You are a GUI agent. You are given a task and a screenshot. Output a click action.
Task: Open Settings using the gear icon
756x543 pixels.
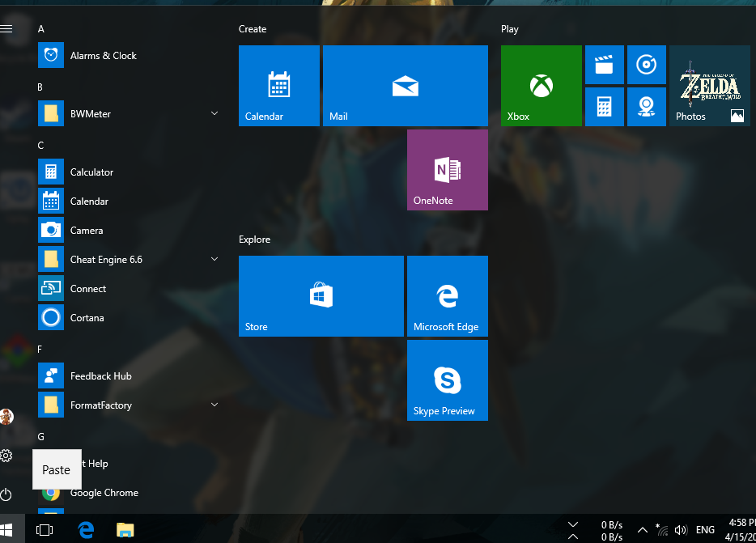pyautogui.click(x=6, y=456)
